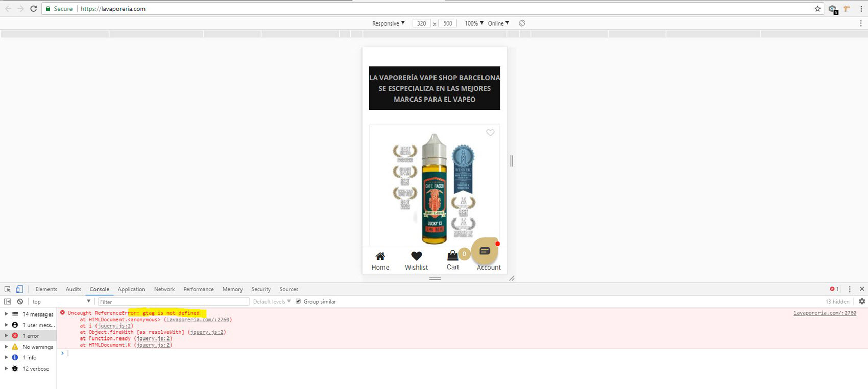Click the viewport width field showing 320
The image size is (868, 389).
[x=422, y=23]
